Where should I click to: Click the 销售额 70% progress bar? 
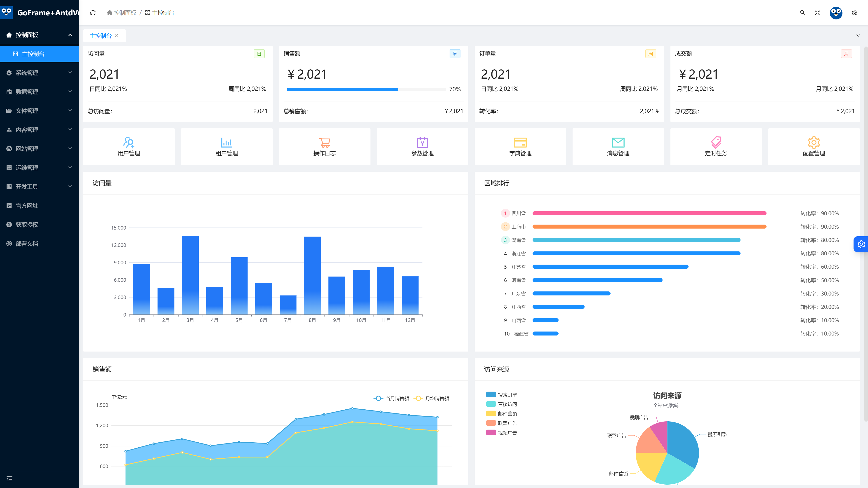click(x=366, y=89)
